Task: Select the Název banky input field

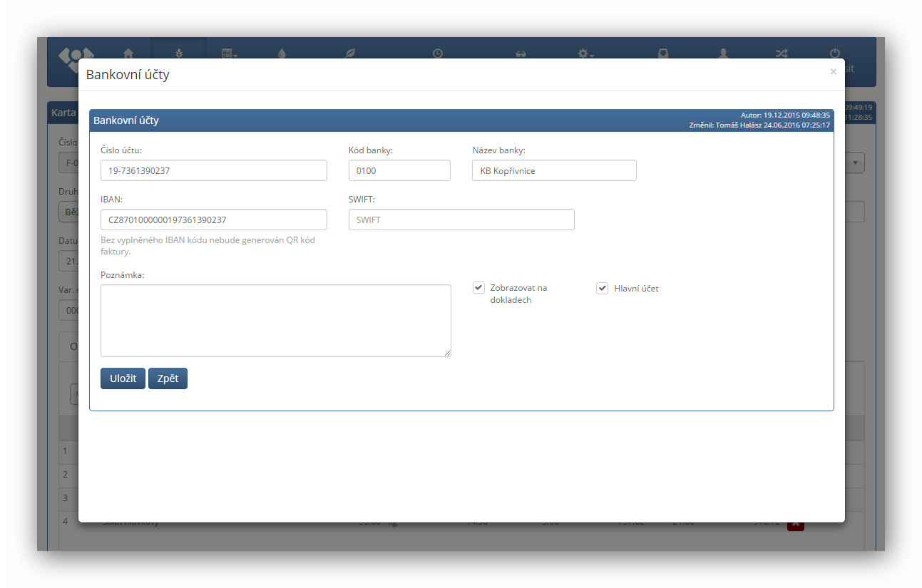Action: (x=553, y=171)
